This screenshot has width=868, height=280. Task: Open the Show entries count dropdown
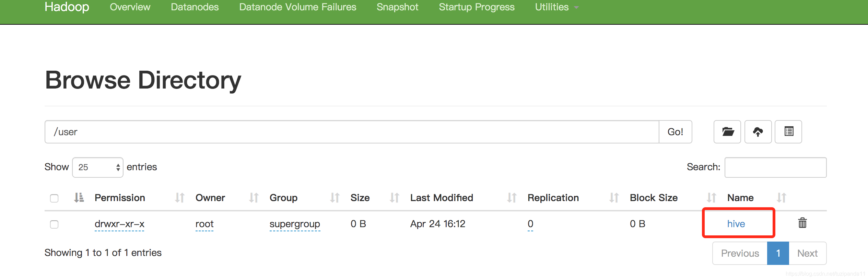click(x=98, y=167)
